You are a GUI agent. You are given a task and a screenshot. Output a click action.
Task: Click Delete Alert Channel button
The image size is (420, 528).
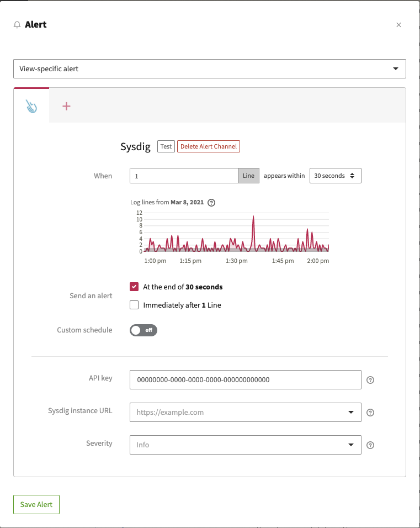(209, 146)
